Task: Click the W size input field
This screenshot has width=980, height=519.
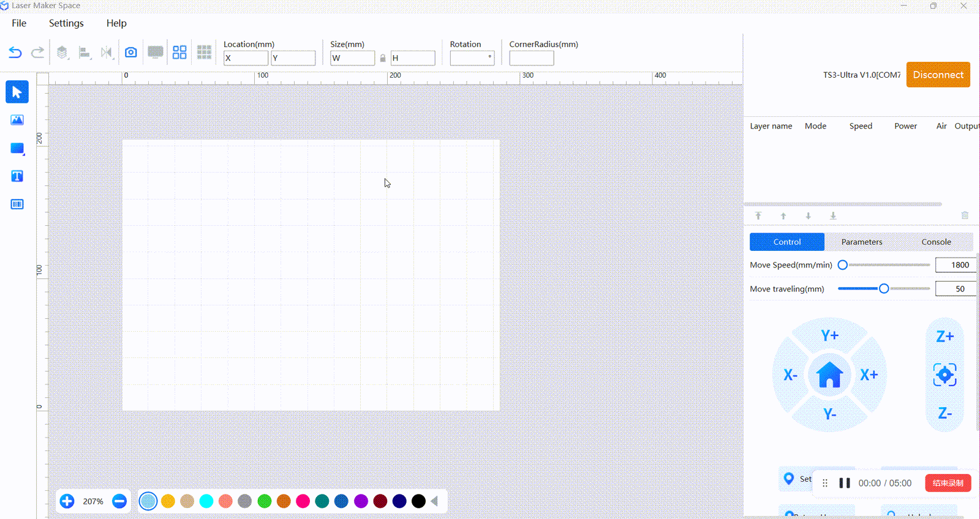Action: click(x=353, y=58)
